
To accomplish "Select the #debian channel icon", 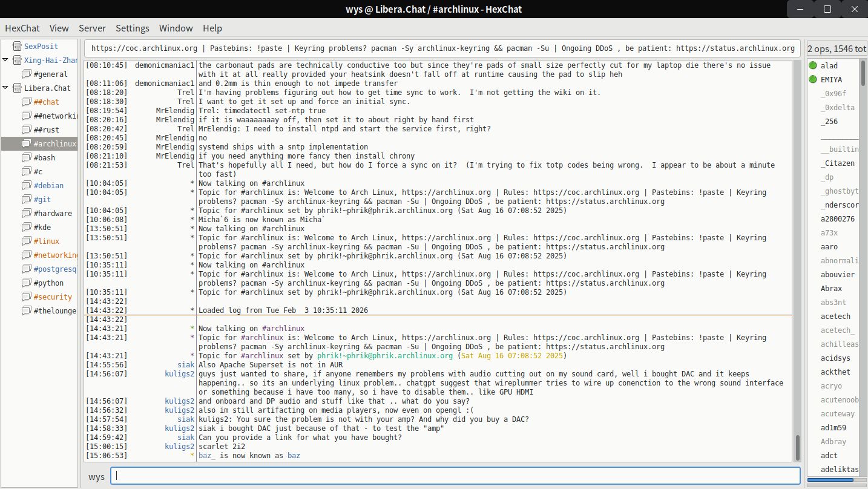I will click(x=26, y=185).
